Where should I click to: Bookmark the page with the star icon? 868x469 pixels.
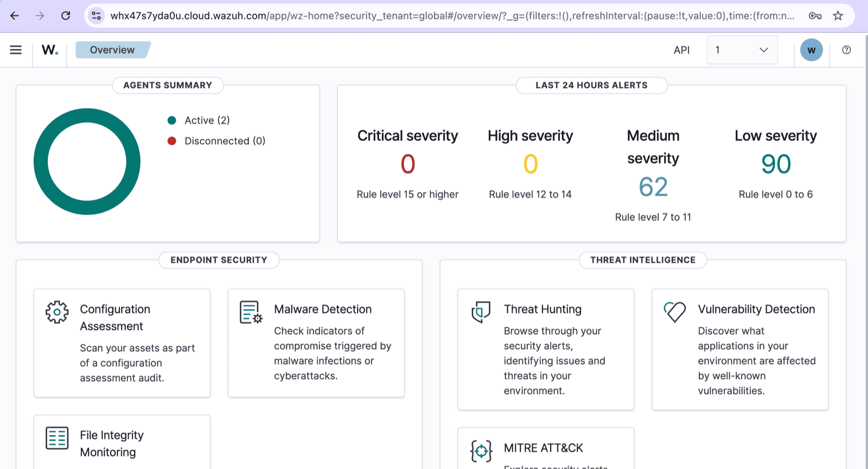pos(838,16)
